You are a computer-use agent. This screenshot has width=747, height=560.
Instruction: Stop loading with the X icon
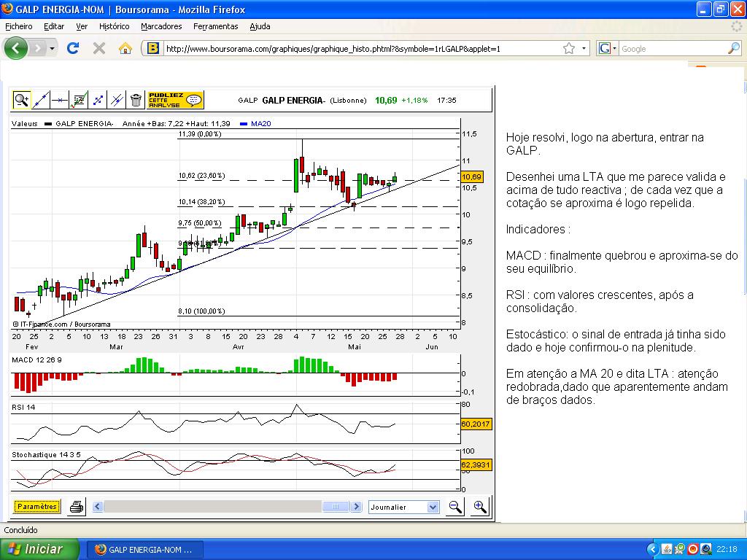[99, 48]
